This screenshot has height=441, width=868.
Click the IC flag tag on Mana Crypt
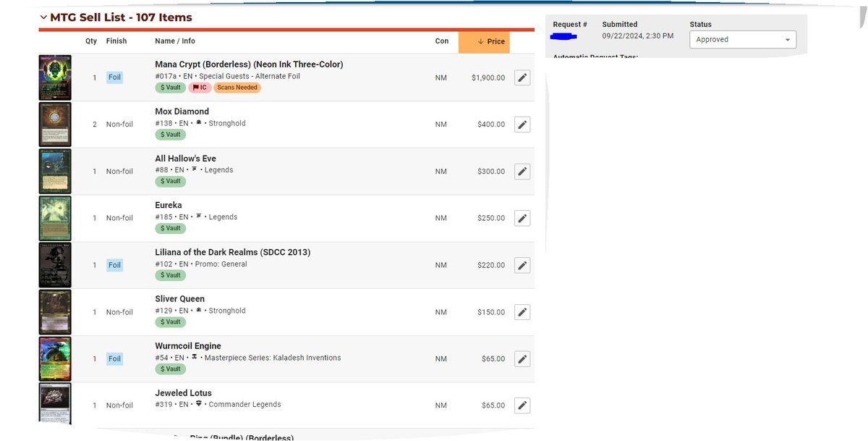point(200,88)
